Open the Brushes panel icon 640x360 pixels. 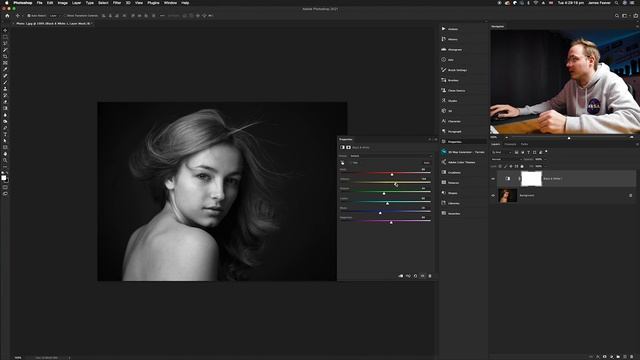(444, 80)
